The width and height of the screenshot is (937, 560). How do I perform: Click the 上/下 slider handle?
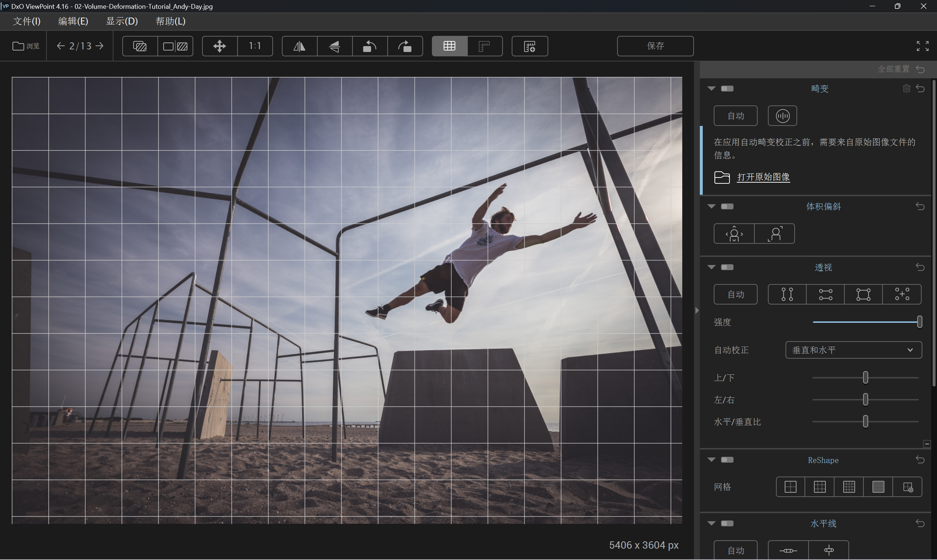click(x=865, y=377)
